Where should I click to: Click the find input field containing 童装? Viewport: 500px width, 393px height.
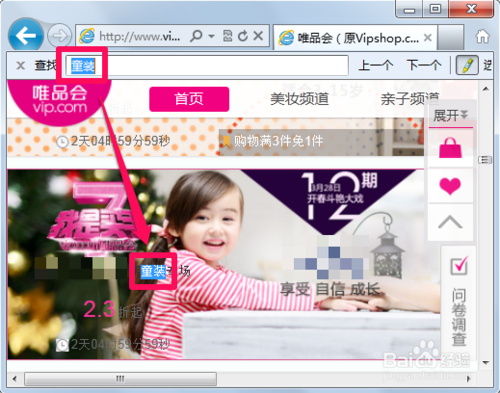click(x=207, y=66)
